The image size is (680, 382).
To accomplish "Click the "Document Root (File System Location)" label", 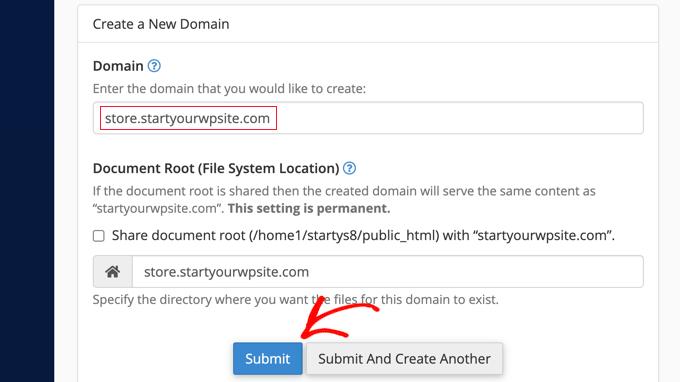I will pyautogui.click(x=216, y=168).
